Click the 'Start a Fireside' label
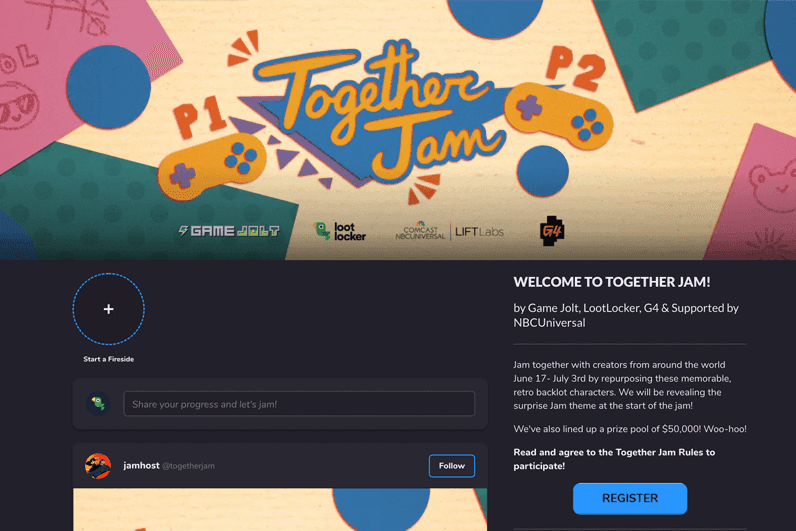Image resolution: width=796 pixels, height=531 pixels. point(109,359)
